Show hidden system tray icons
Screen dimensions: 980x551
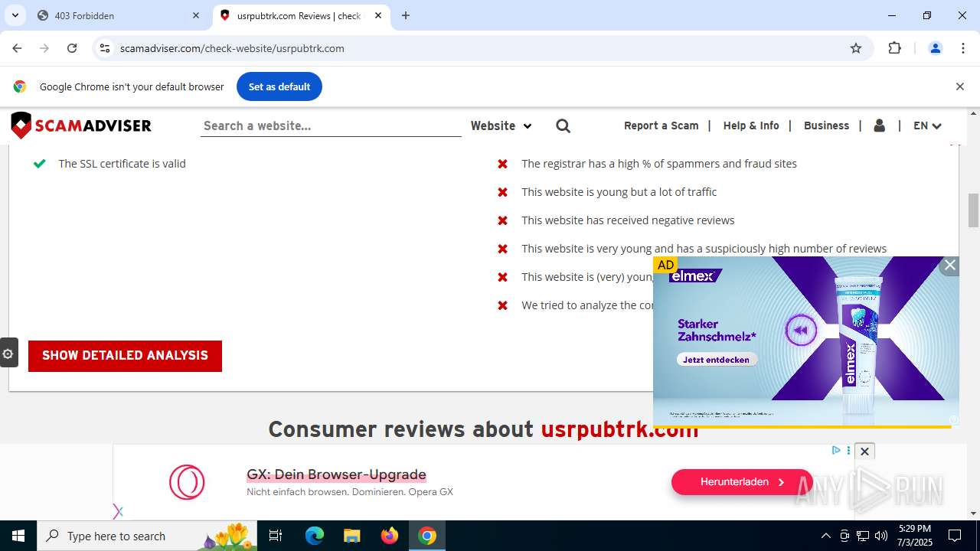point(825,536)
